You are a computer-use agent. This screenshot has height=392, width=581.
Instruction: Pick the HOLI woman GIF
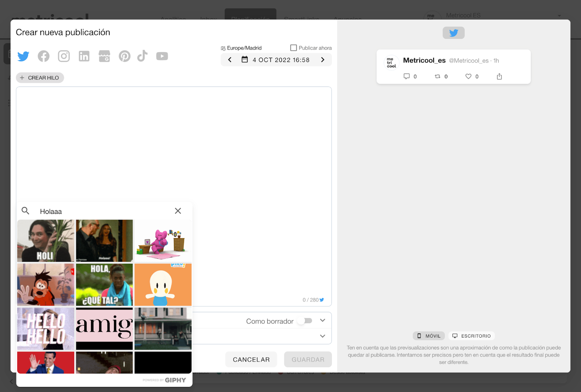[x=46, y=241]
